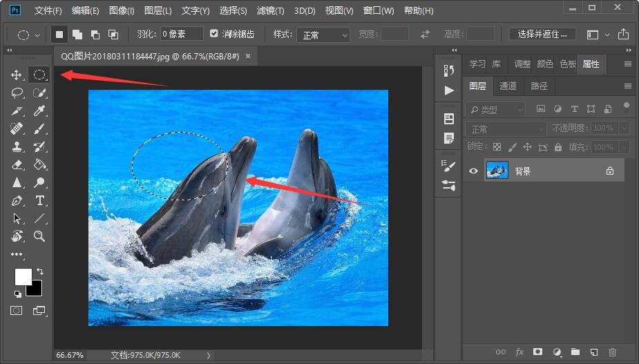Image resolution: width=639 pixels, height=364 pixels.
Task: Select the Move tool
Action: pos(17,75)
